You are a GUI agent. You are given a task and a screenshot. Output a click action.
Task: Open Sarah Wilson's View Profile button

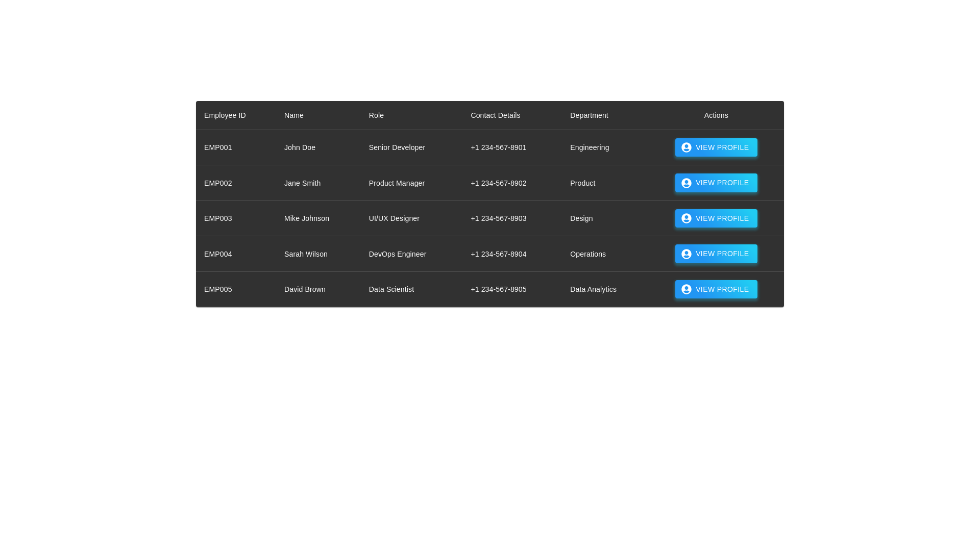click(716, 254)
